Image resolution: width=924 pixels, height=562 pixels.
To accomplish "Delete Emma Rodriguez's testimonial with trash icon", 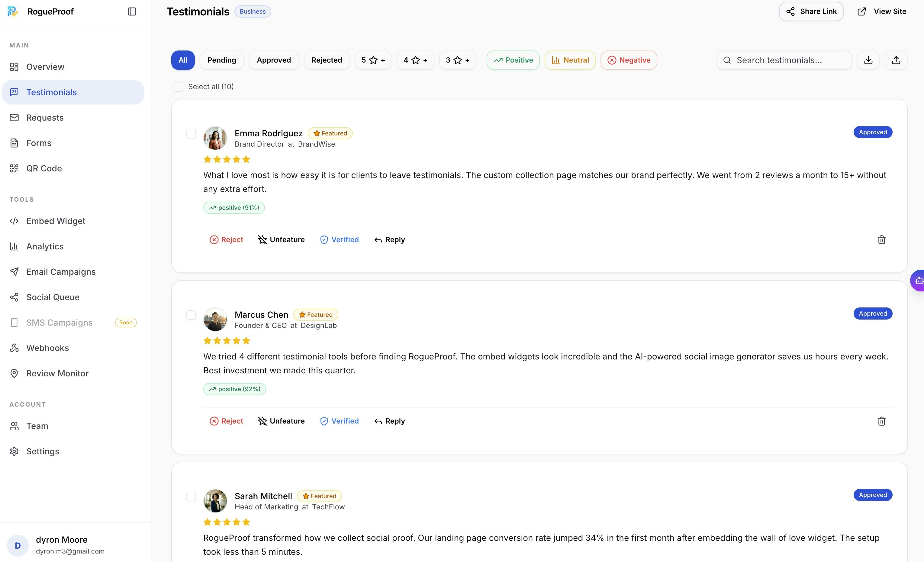I will [x=882, y=239].
